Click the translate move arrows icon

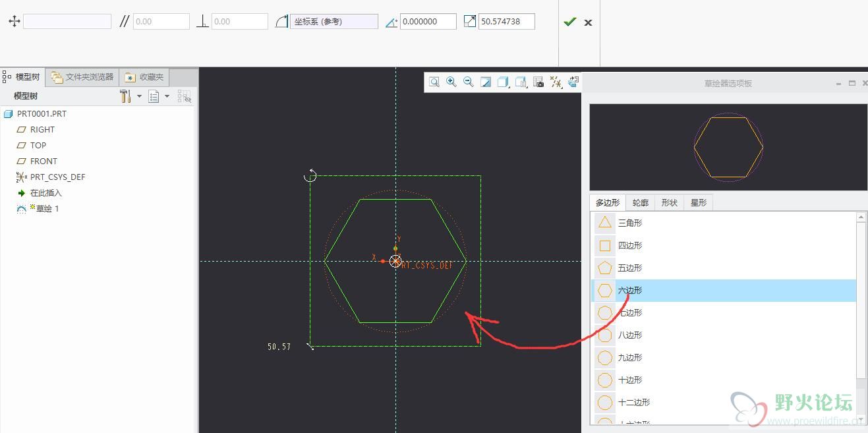(14, 22)
